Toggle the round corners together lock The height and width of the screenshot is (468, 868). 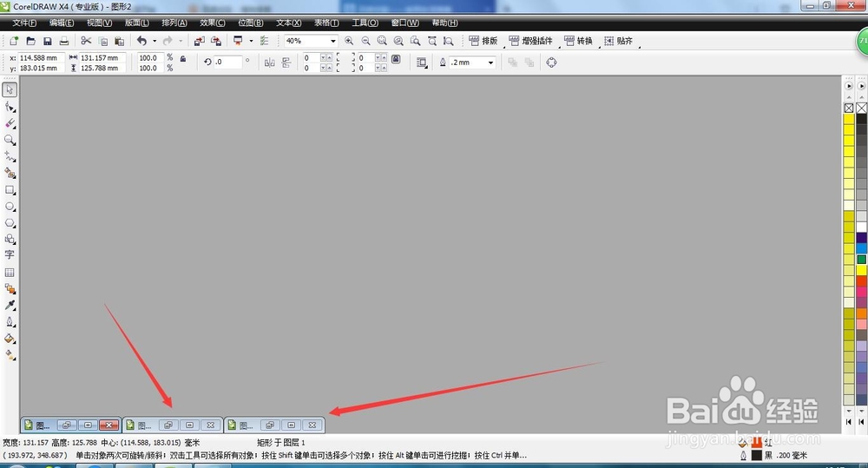tap(397, 59)
